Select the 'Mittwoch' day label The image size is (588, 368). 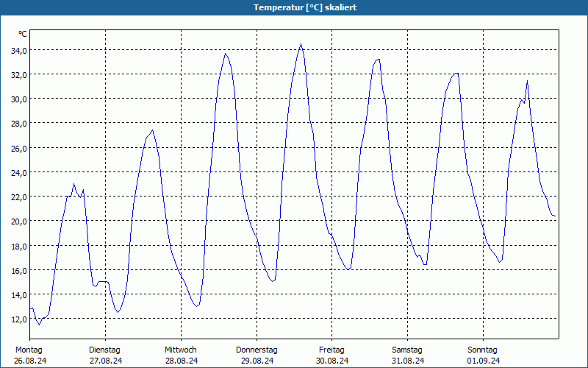(x=180, y=350)
